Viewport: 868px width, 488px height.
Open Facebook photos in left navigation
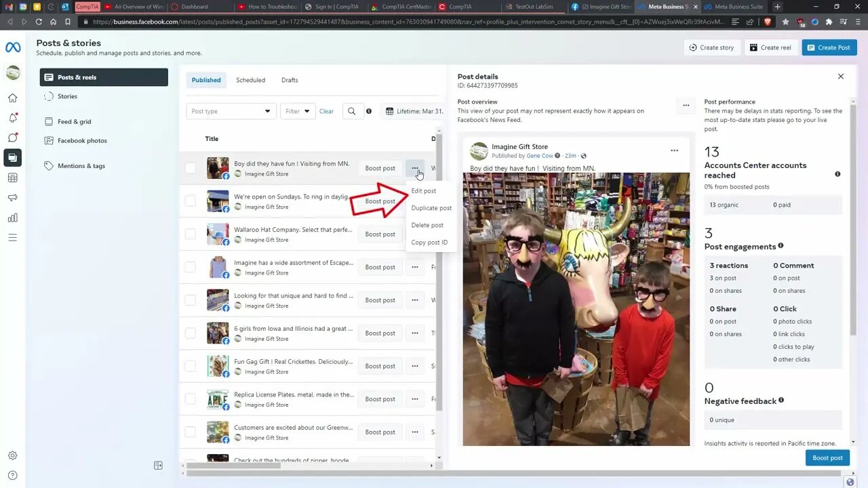pos(104,140)
